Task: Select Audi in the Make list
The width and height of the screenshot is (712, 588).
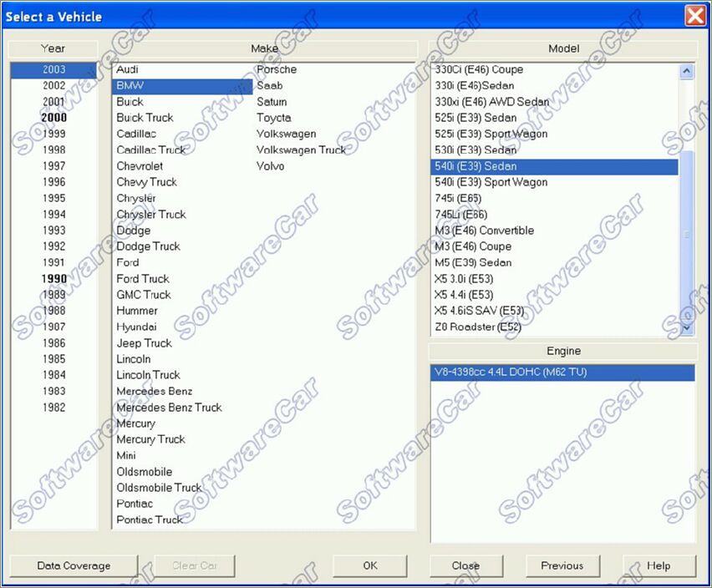Action: (x=128, y=69)
